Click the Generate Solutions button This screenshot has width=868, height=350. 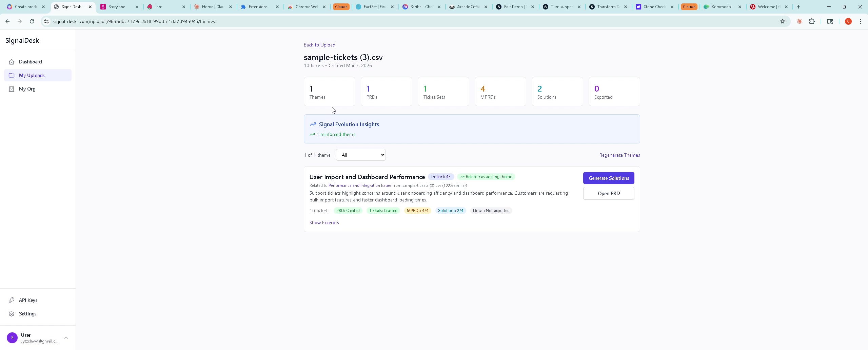[x=609, y=178]
